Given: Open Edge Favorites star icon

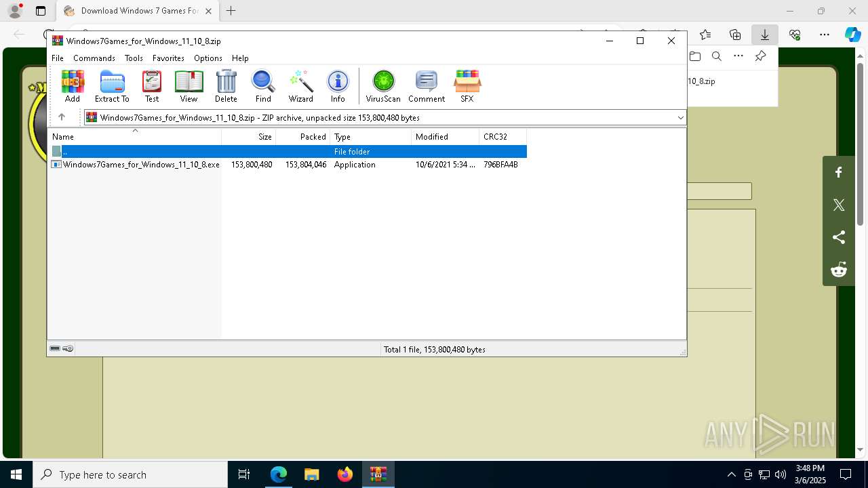Looking at the screenshot, I should pyautogui.click(x=705, y=35).
